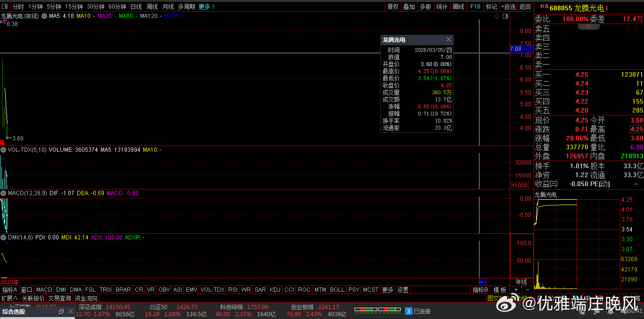Click the 已连接 connection status icon
This screenshot has height=319, width=644.
coord(409,311)
